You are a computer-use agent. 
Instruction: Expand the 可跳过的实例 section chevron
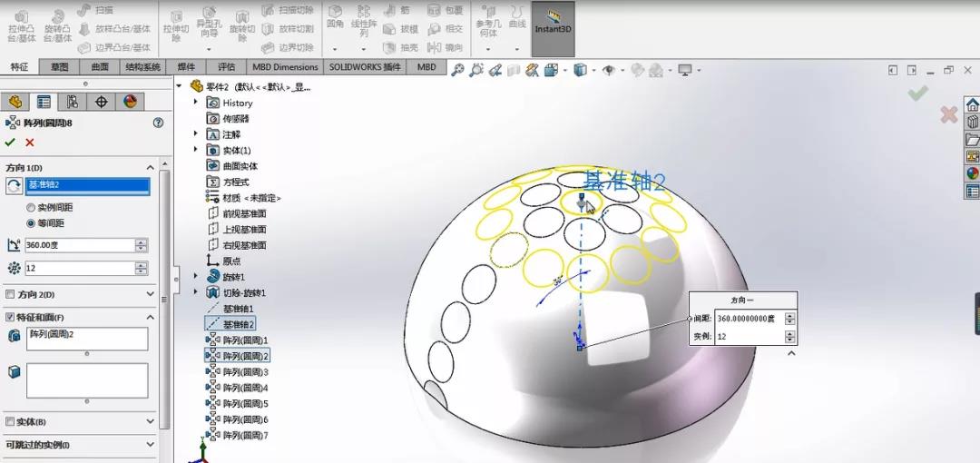(150, 444)
